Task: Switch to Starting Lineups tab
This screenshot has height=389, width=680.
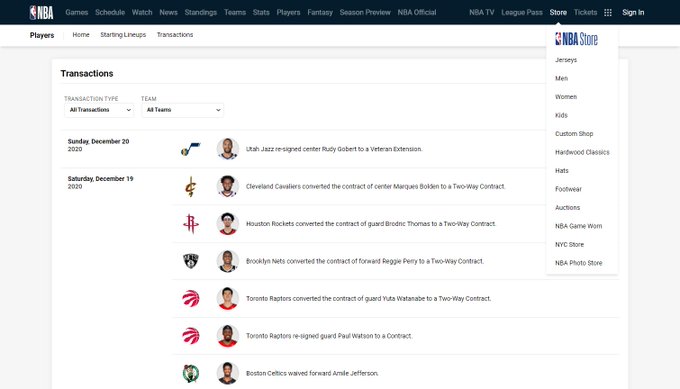Action: pyautogui.click(x=123, y=35)
